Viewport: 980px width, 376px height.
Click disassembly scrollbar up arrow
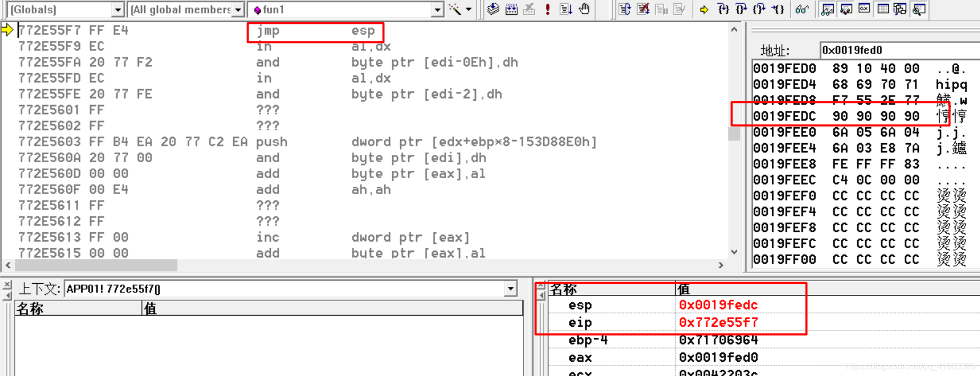pyautogui.click(x=734, y=29)
